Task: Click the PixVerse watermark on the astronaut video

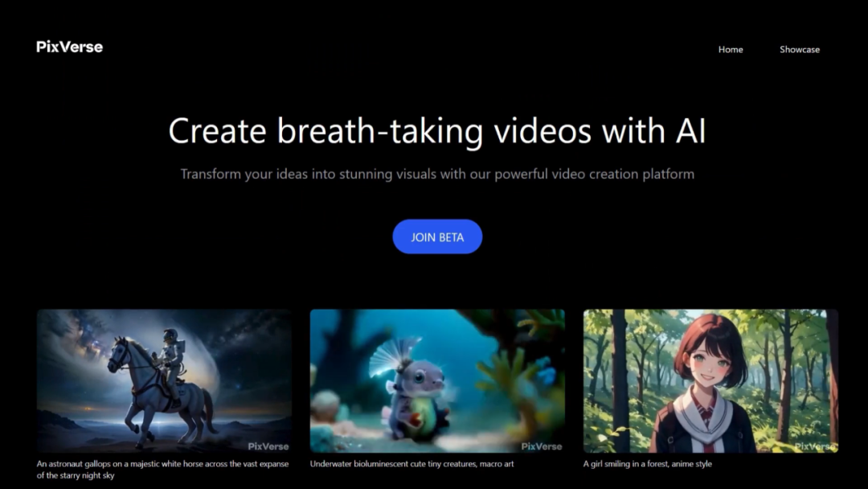Action: point(270,446)
